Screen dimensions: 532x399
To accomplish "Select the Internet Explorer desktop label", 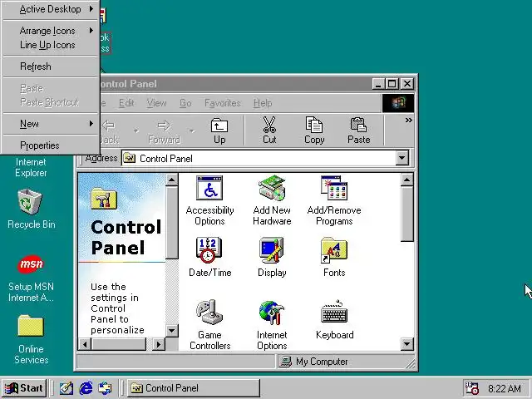I will [31, 167].
